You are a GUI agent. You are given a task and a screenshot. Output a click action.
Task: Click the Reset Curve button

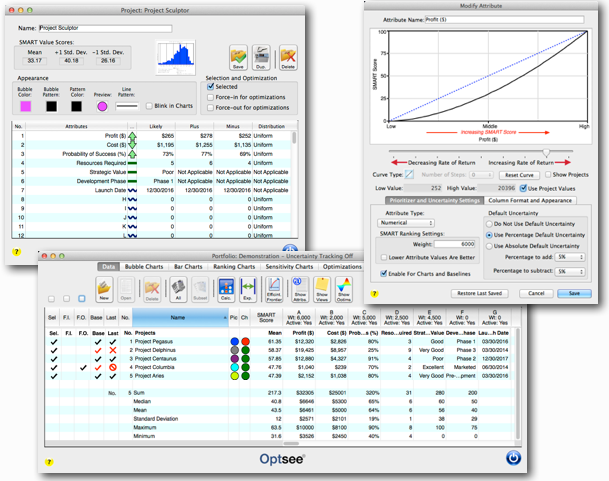click(x=518, y=174)
